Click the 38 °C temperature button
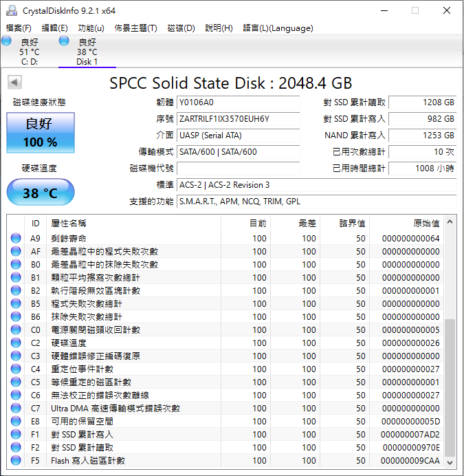This screenshot has width=464, height=476. click(x=41, y=193)
